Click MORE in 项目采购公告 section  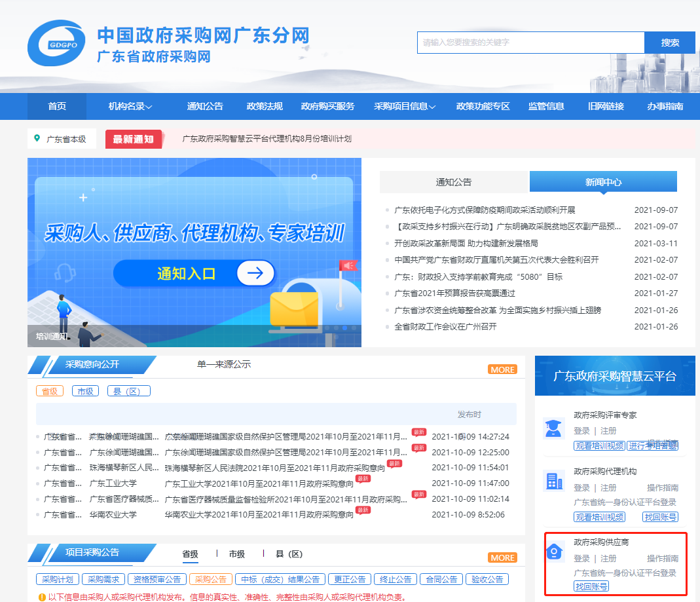tap(503, 557)
